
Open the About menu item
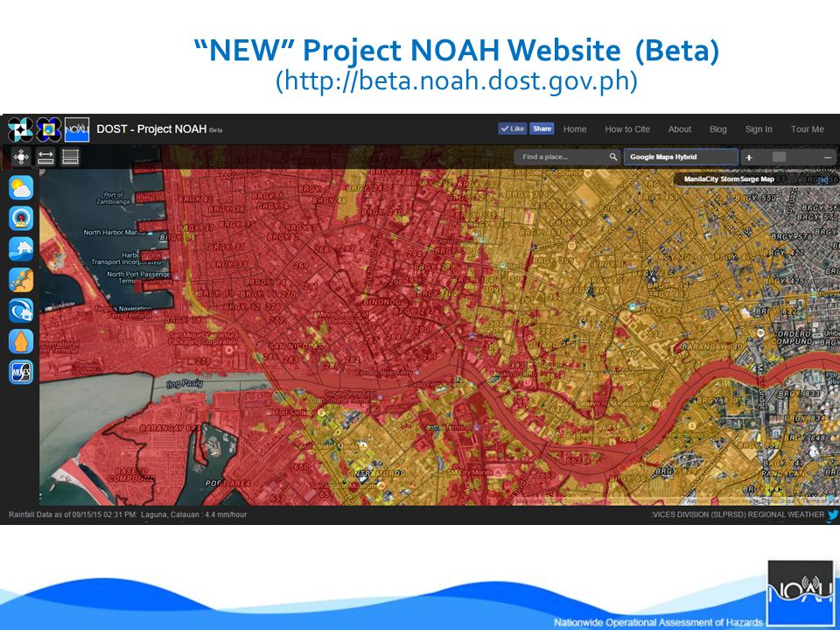(680, 129)
